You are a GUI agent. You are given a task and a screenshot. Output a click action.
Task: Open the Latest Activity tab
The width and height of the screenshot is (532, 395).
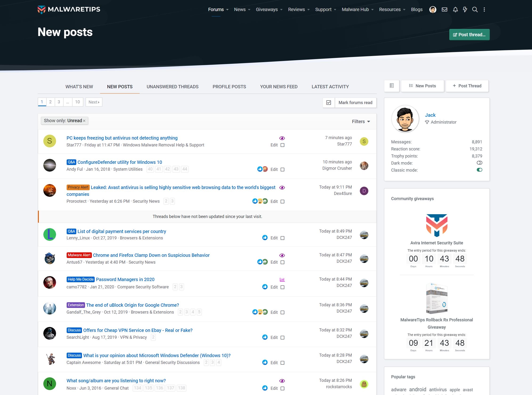pos(330,87)
